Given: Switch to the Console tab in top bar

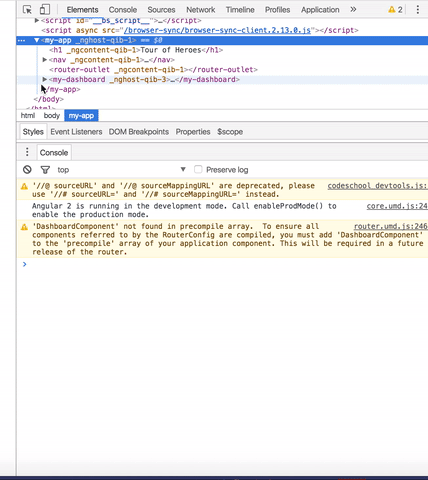Looking at the screenshot, I should click(123, 10).
